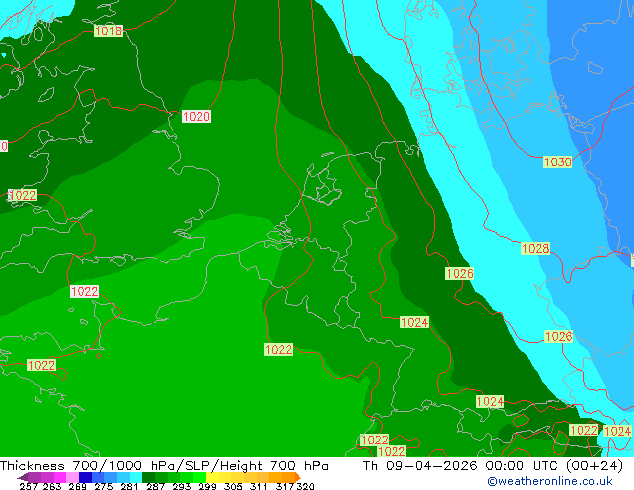This screenshot has width=634, height=490.
Task: Click the purple arrow tip starting the legend
Action: pyautogui.click(x=22, y=477)
